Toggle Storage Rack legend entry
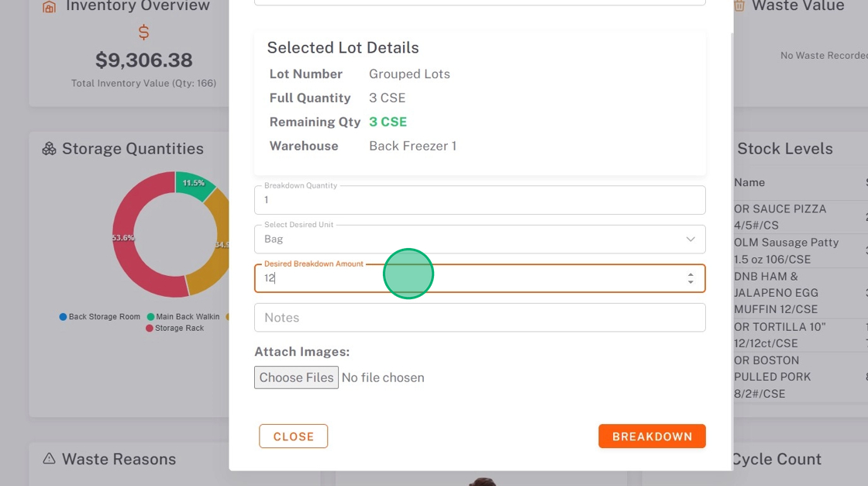The height and width of the screenshot is (486, 868). (174, 328)
